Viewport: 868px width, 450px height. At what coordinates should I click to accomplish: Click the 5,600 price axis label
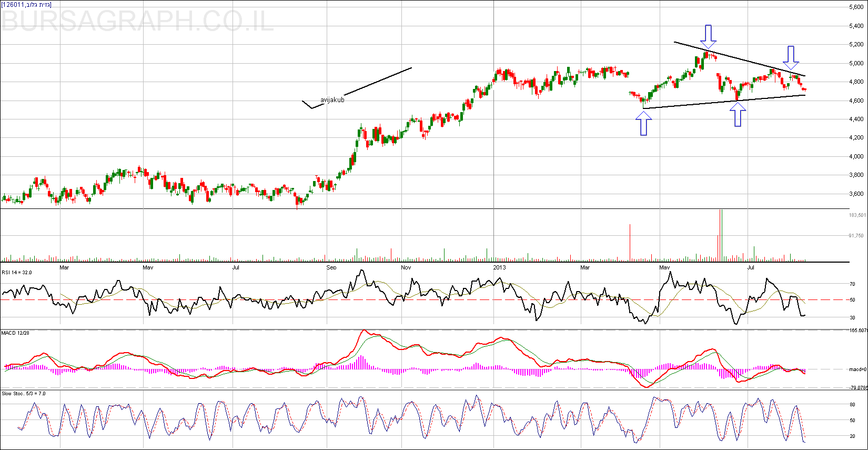pos(856,7)
